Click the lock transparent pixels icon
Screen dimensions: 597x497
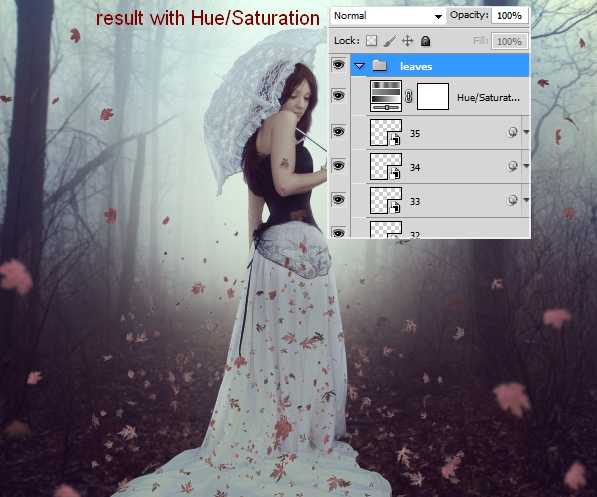(x=371, y=41)
